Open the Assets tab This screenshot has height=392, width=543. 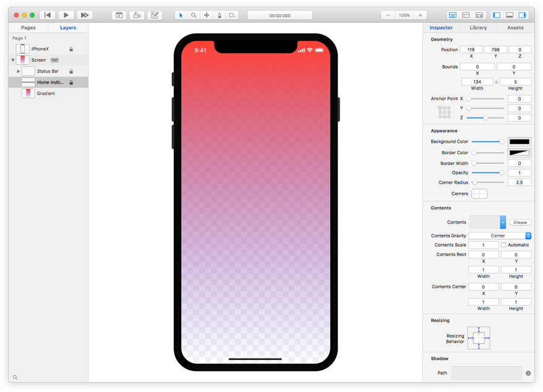[515, 28]
